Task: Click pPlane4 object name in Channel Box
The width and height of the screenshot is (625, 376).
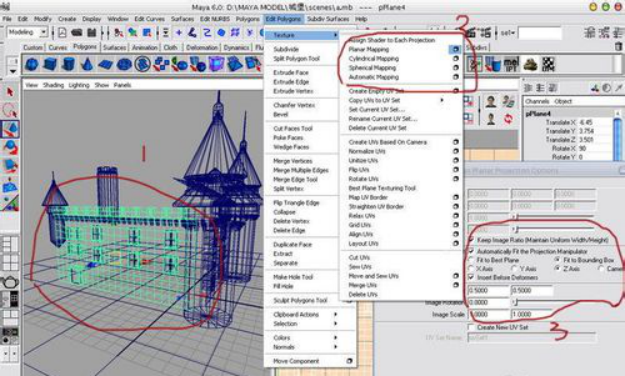Action: pos(538,114)
